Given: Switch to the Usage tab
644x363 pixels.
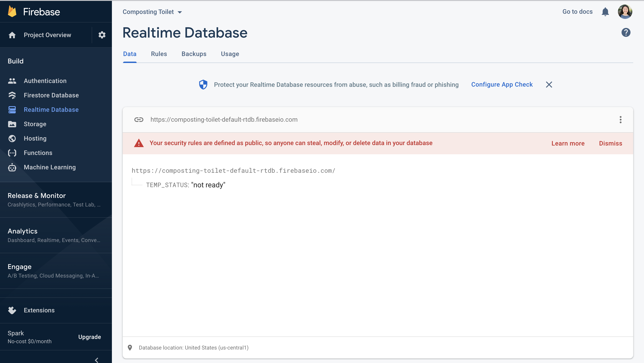Looking at the screenshot, I should coord(230,54).
